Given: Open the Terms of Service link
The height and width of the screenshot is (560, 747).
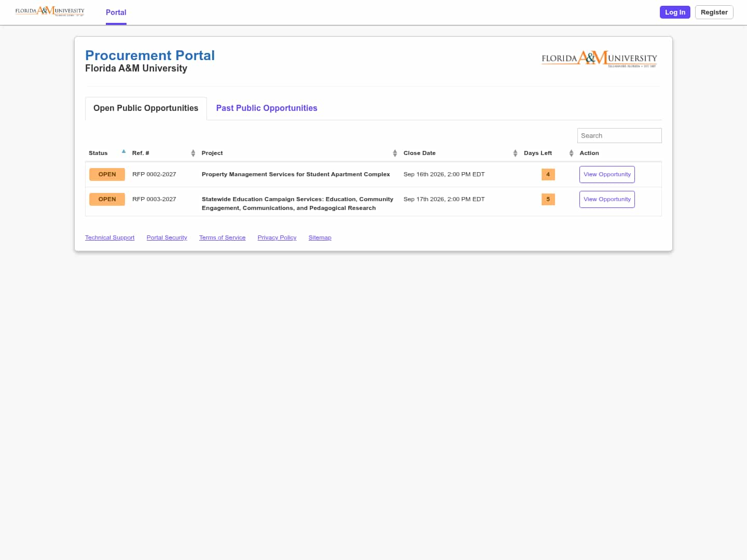Looking at the screenshot, I should coord(223,237).
